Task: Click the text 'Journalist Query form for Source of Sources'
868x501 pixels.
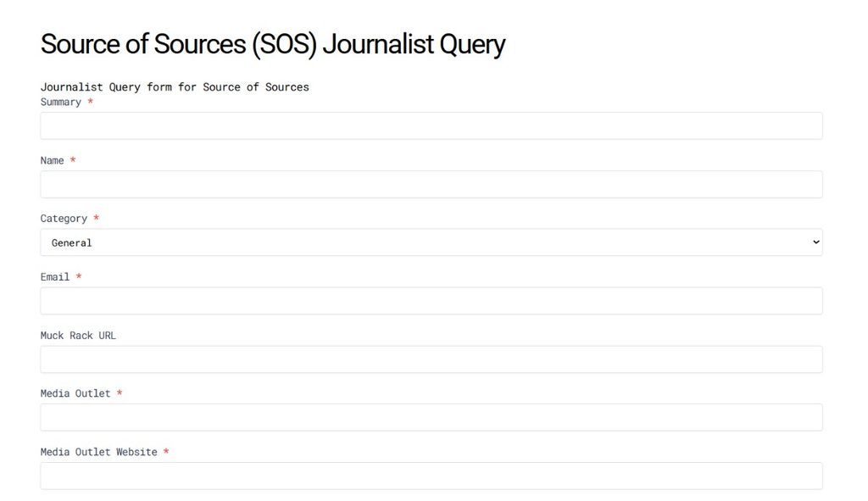Action: [x=175, y=87]
